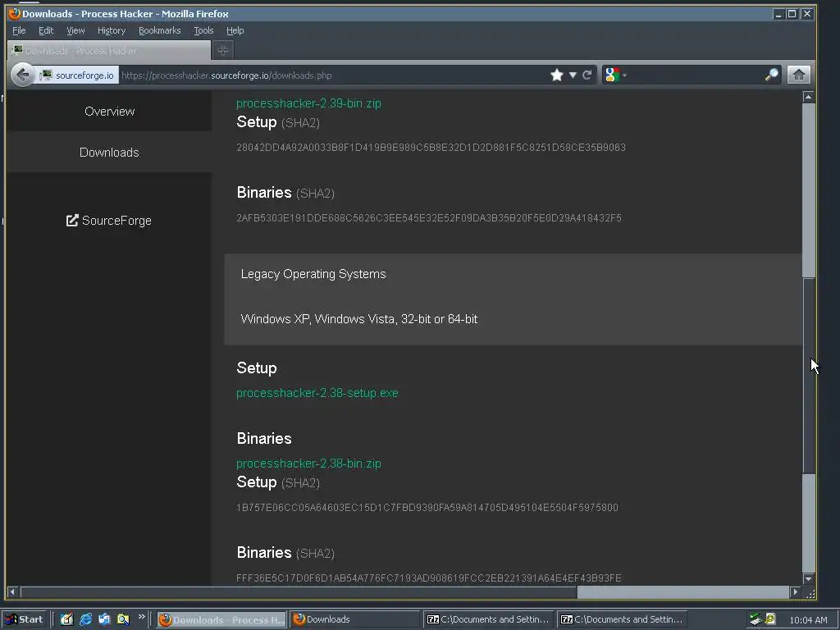Go back with the browser back arrow
Image resolution: width=840 pixels, height=630 pixels.
[22, 75]
